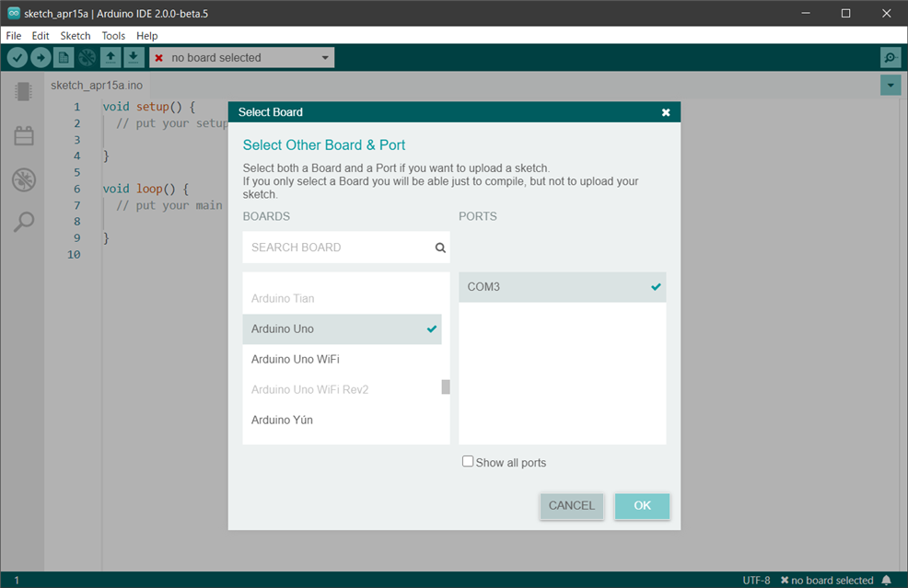This screenshot has width=908, height=588.
Task: Select the COM3 port
Action: (x=563, y=287)
